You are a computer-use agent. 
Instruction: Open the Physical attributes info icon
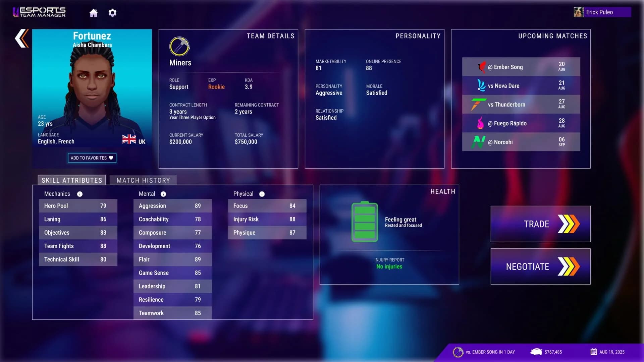[x=261, y=194]
